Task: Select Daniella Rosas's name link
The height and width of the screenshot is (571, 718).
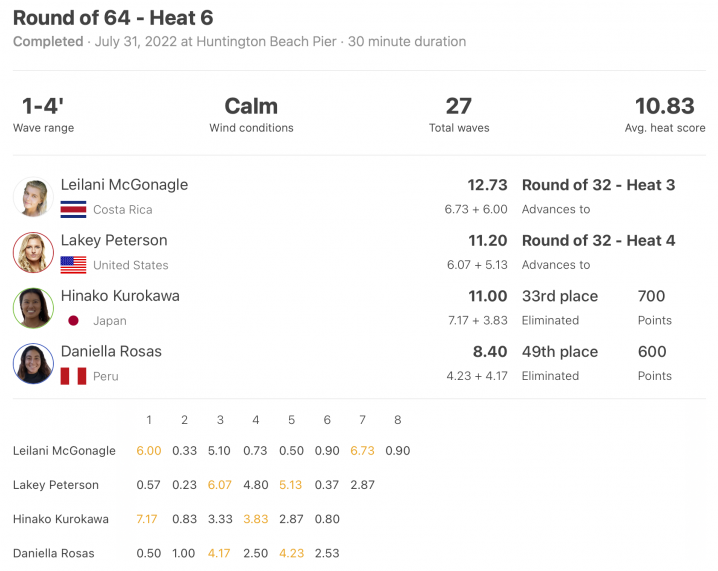Action: tap(111, 351)
